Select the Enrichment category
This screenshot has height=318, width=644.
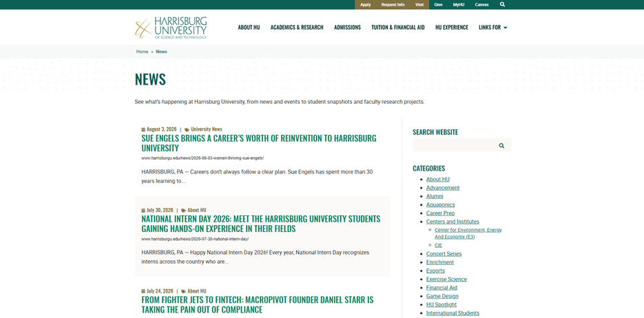click(x=440, y=262)
